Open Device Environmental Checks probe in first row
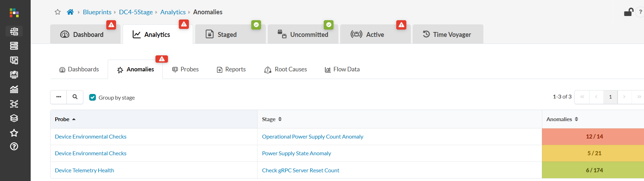 (x=91, y=137)
